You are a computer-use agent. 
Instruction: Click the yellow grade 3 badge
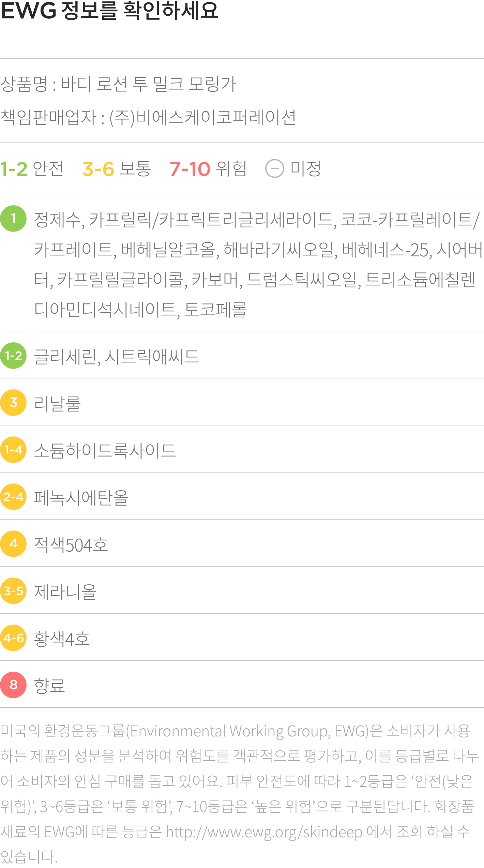click(13, 403)
